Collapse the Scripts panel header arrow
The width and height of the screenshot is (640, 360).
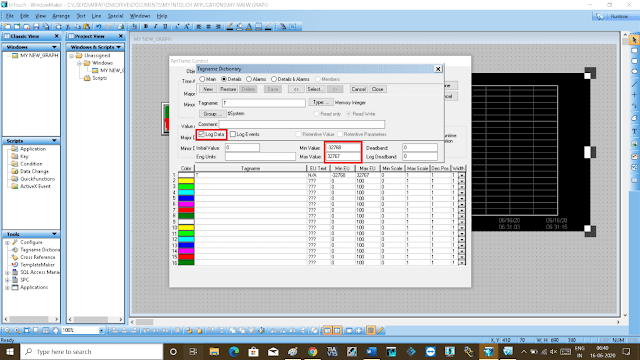click(x=54, y=141)
